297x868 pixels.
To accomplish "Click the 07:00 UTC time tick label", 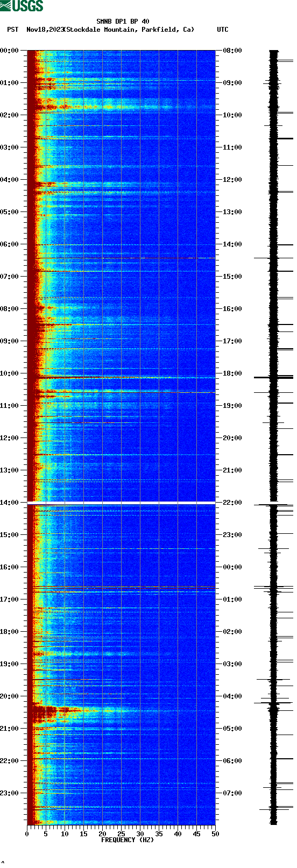I will (232, 793).
